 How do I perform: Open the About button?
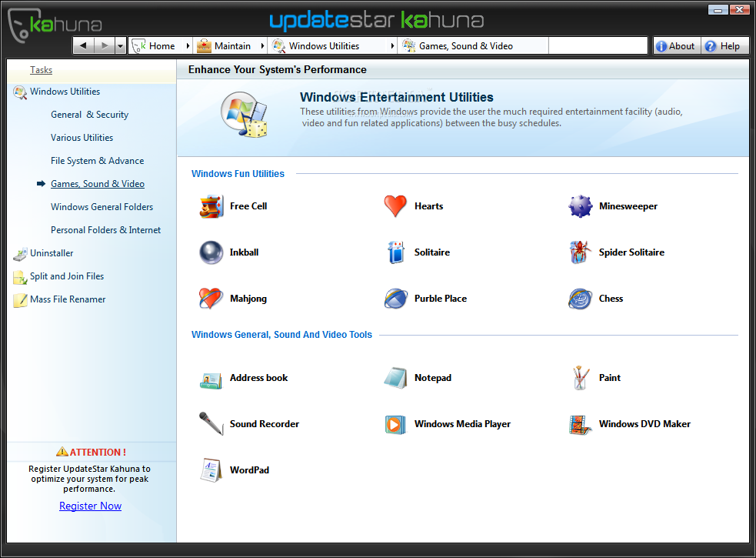tap(676, 46)
